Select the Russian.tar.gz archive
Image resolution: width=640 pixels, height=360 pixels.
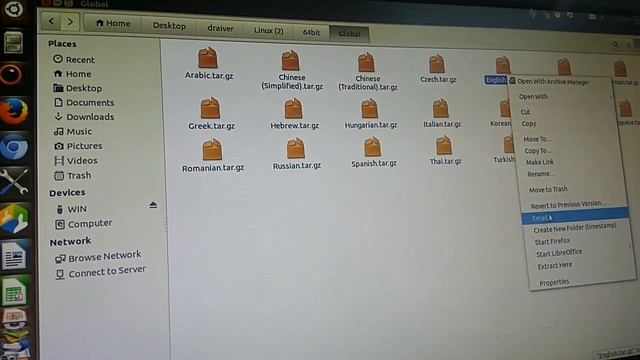tap(296, 154)
